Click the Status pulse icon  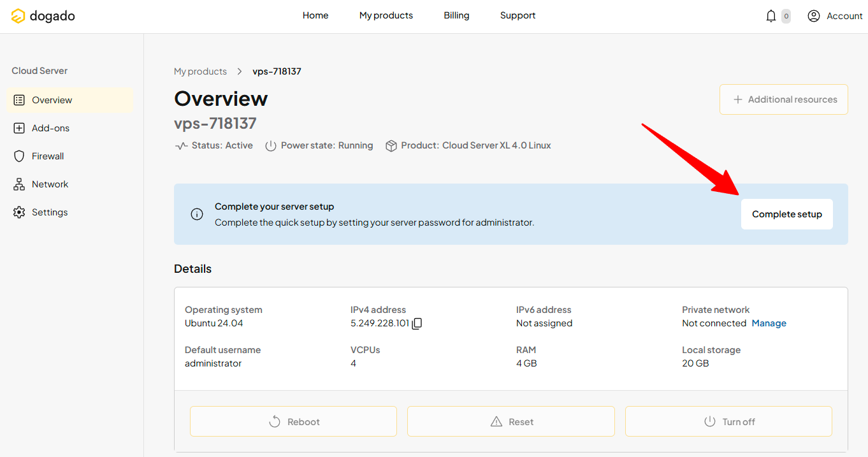tap(181, 145)
